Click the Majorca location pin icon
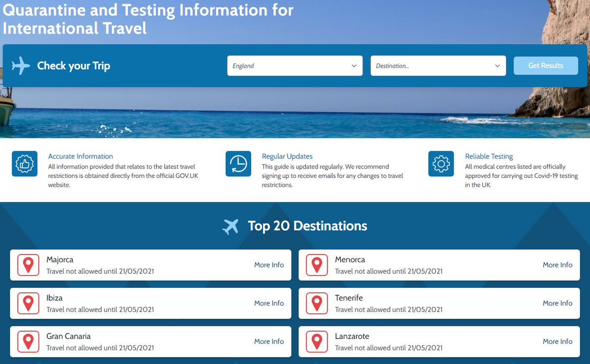The image size is (590, 364). pos(29,265)
